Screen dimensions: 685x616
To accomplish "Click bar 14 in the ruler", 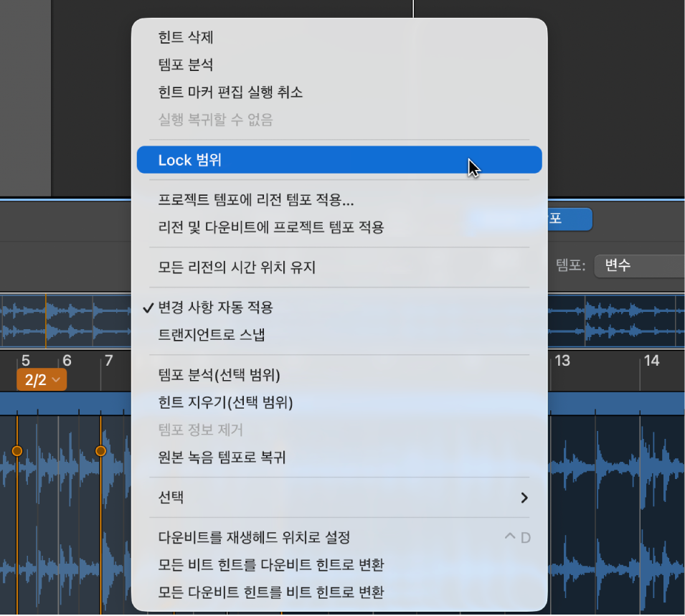I will 651,361.
